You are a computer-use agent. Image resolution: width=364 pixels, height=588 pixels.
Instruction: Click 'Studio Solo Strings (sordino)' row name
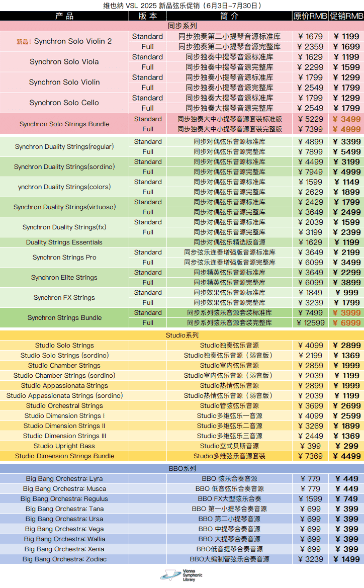click(64, 356)
